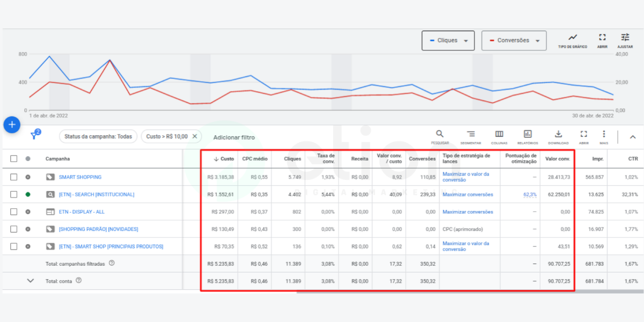Image resolution: width=644 pixels, height=322 pixels.
Task: Click the Download icon
Action: click(558, 134)
